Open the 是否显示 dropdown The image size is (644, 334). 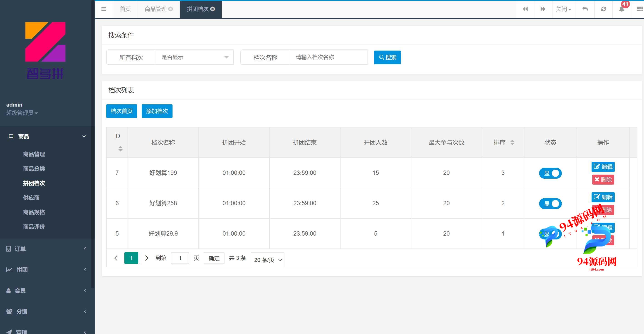[x=195, y=57]
